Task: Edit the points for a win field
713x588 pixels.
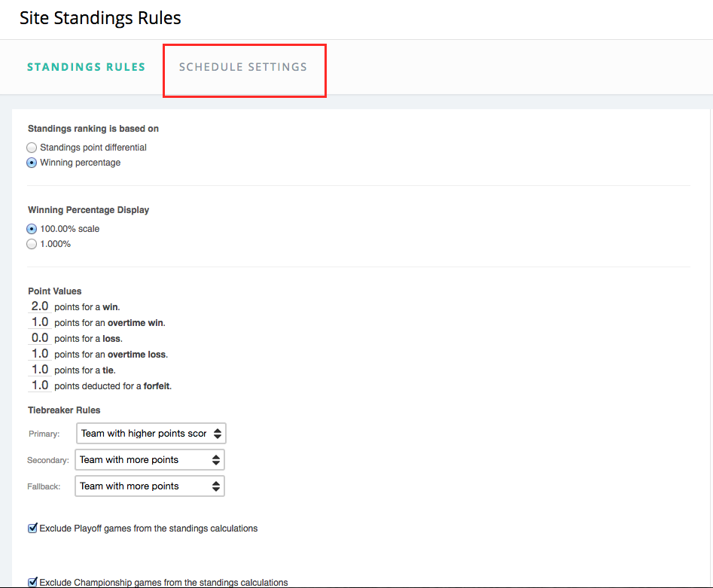Action: (40, 306)
